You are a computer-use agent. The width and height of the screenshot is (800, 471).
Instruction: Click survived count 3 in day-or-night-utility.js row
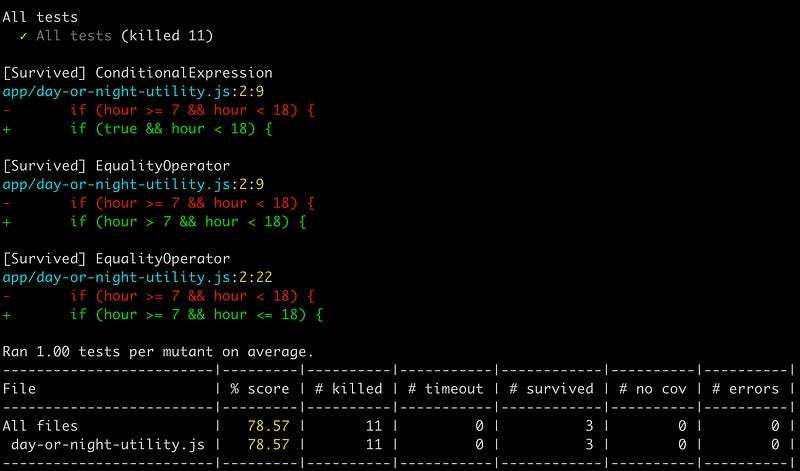click(589, 444)
